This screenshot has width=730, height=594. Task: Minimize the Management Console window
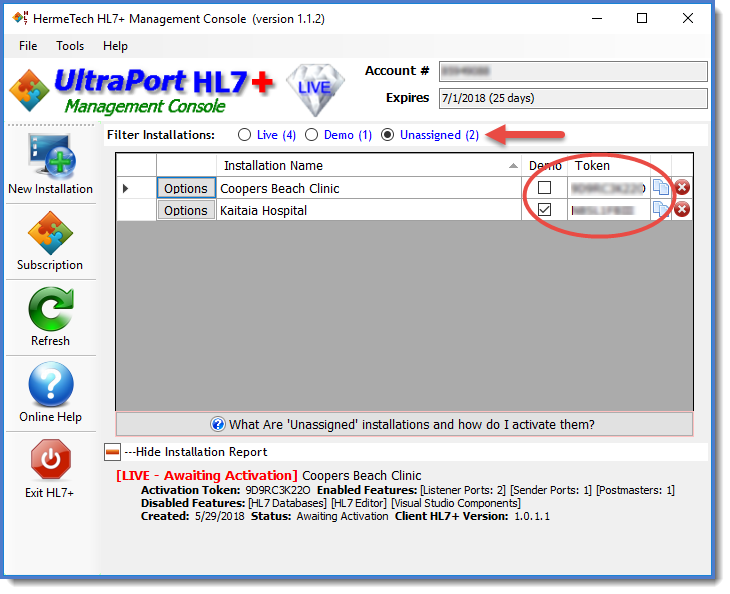597,18
